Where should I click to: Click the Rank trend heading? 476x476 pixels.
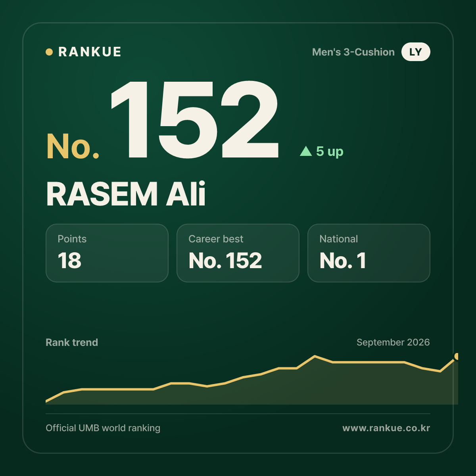72,342
